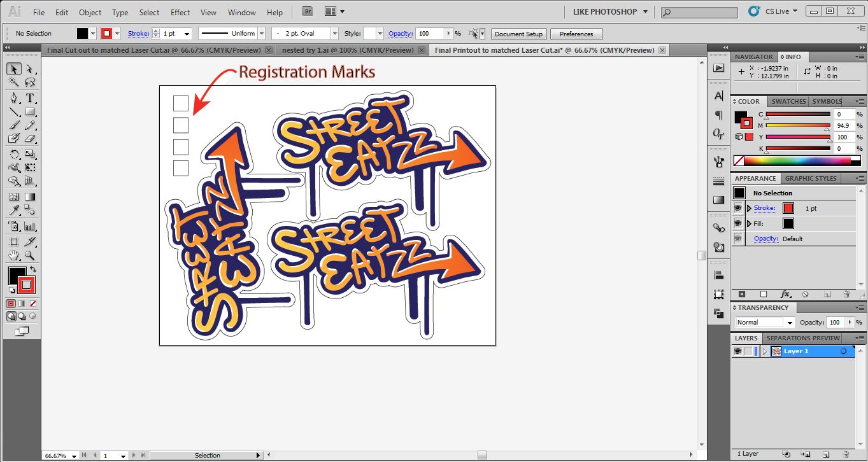
Task: Toggle Stroke visibility in Appearance panel
Action: pyautogui.click(x=738, y=208)
